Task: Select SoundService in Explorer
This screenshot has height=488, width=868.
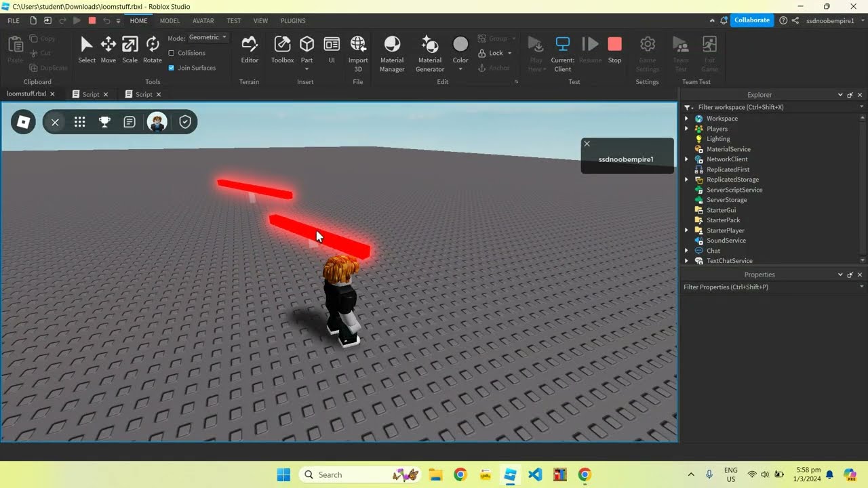Action: click(726, 241)
